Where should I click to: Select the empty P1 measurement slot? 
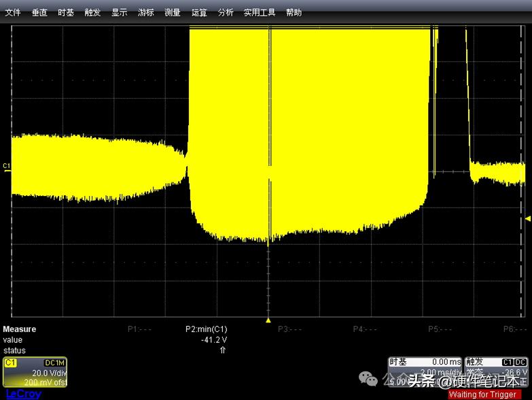click(139, 329)
